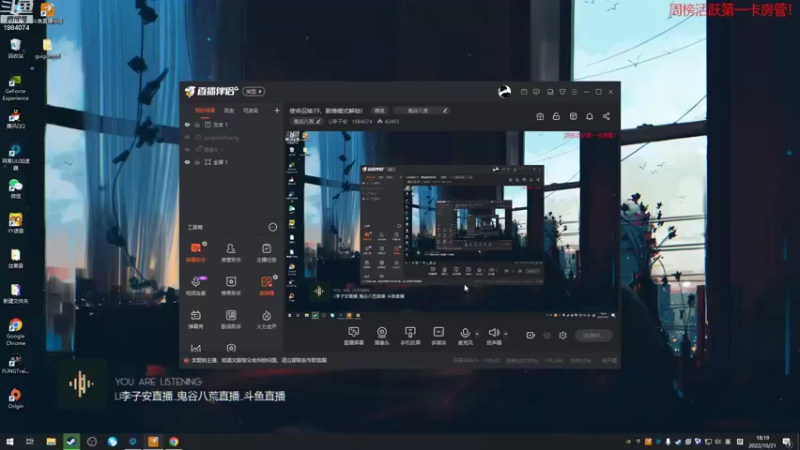Add a new scene with plus button
Image resolution: width=800 pixels, height=450 pixels.
(277, 110)
